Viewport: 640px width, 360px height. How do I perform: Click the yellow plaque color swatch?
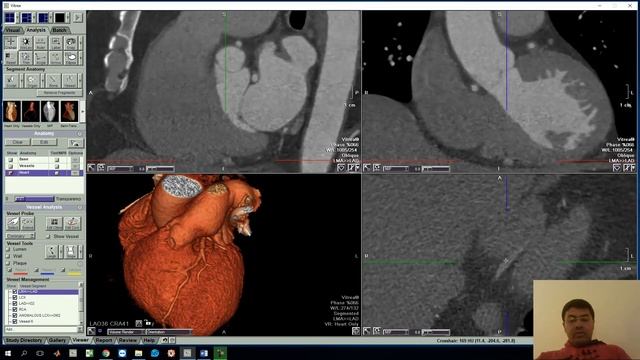pyautogui.click(x=74, y=273)
